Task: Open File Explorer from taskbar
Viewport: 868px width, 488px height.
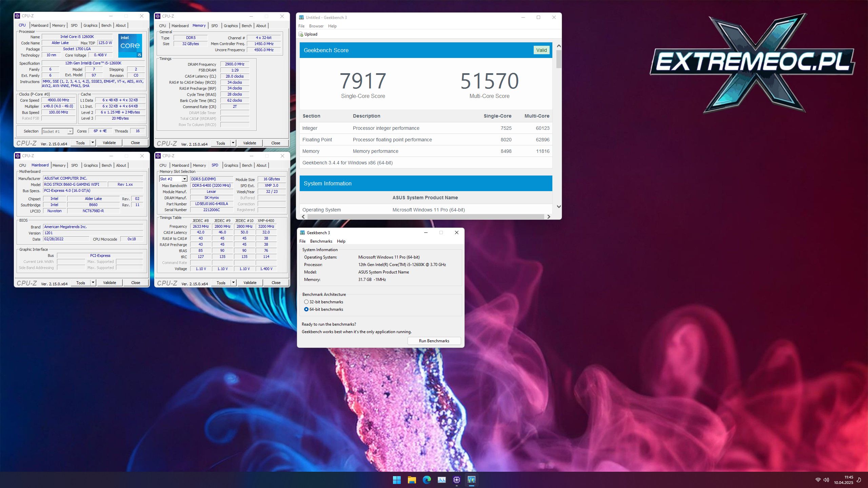Action: 412,480
